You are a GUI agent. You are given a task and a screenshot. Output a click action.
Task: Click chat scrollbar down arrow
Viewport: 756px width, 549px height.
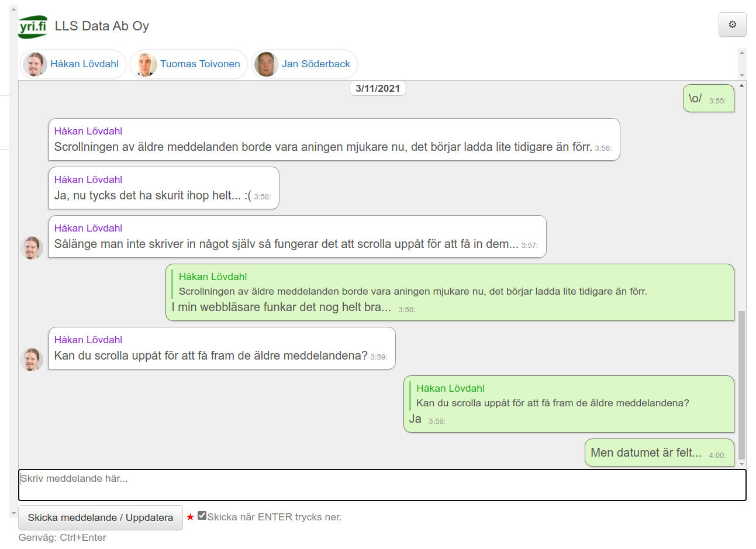click(742, 464)
